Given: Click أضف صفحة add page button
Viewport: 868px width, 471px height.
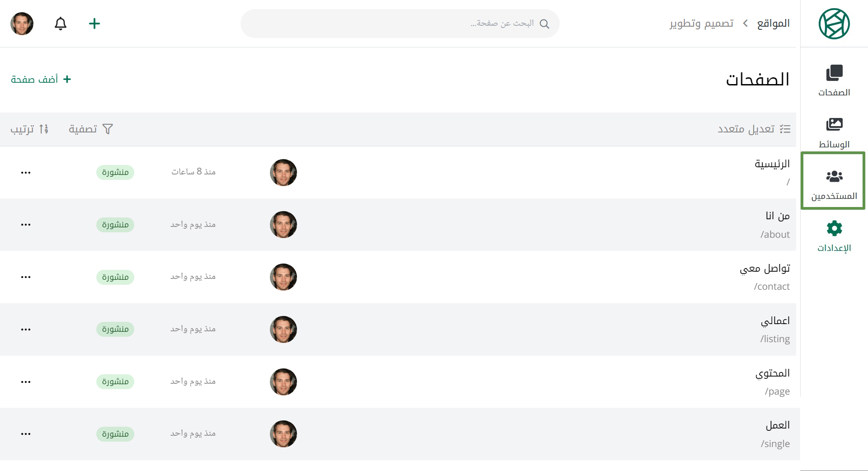Looking at the screenshot, I should point(41,80).
